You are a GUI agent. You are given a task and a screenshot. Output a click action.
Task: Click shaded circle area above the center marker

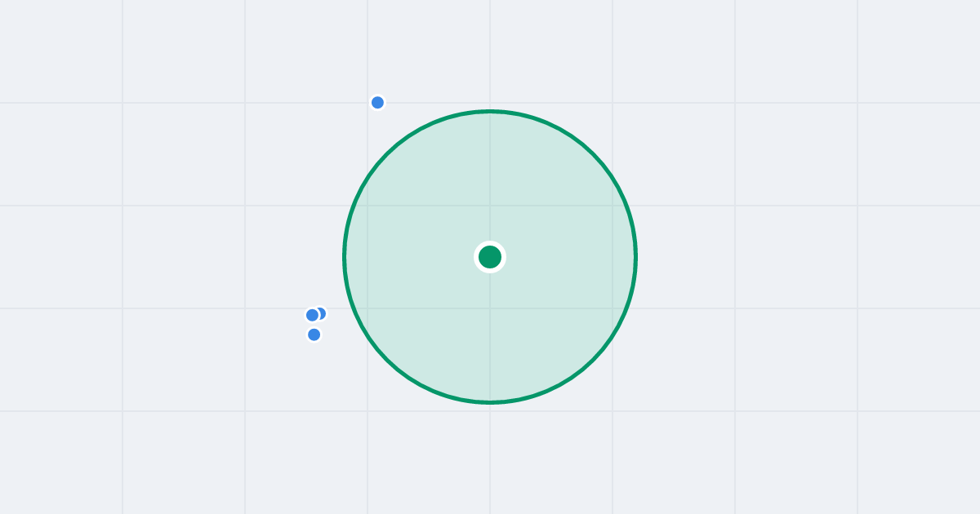(490, 175)
